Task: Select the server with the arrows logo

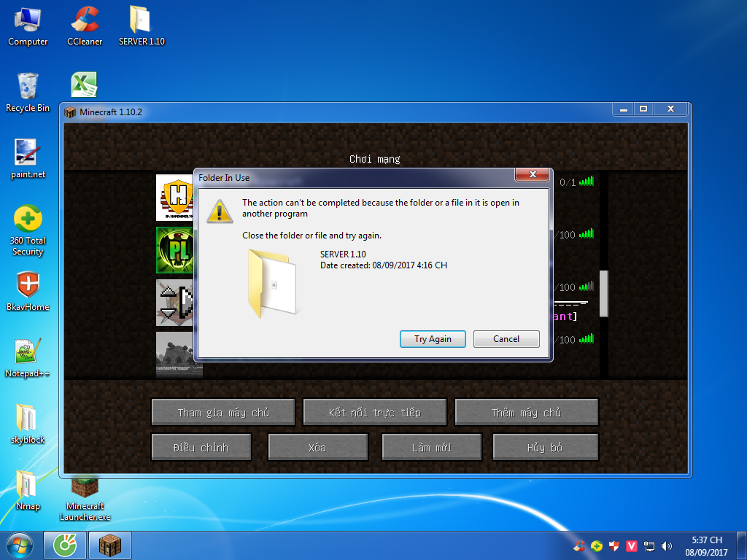Action: (x=174, y=303)
